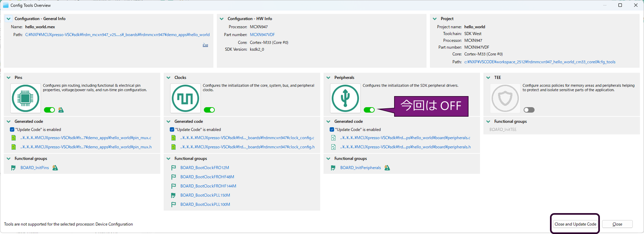Open the project cfg_tools path link

[x=540, y=62]
